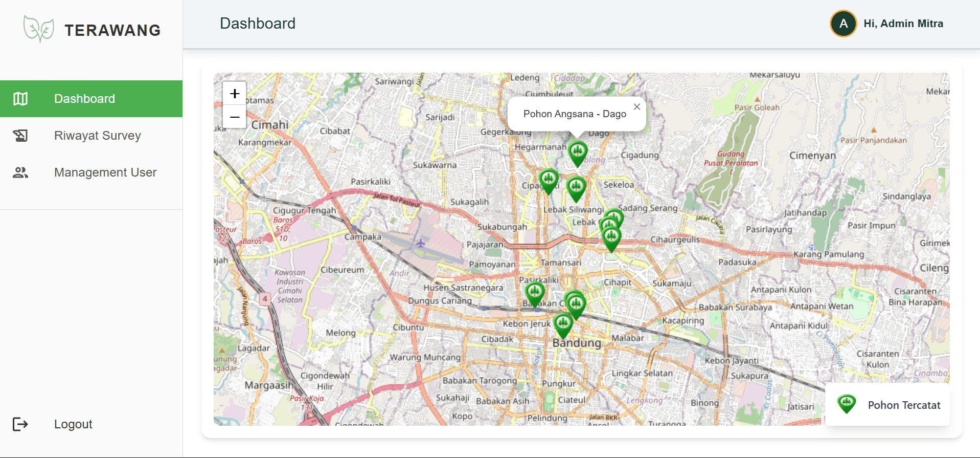This screenshot has width=980, height=458.
Task: Click the Terawang leaf logo icon
Action: click(38, 29)
